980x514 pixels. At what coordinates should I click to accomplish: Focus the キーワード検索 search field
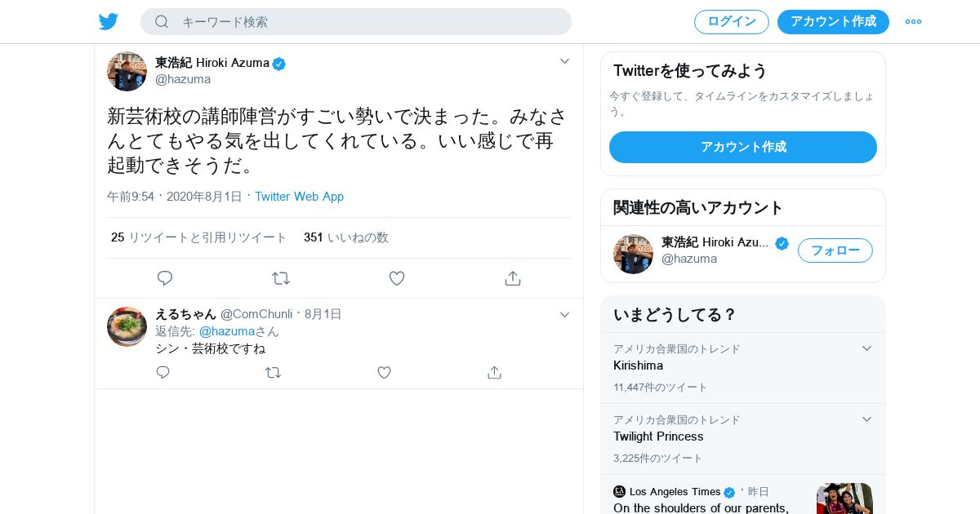367,22
